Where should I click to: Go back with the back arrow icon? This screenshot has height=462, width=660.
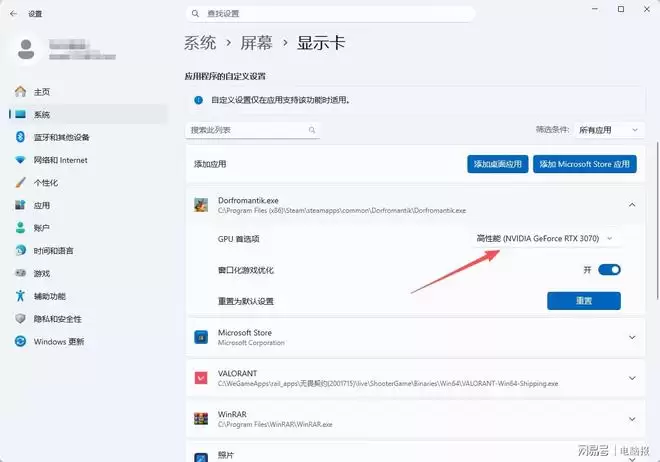tap(13, 14)
